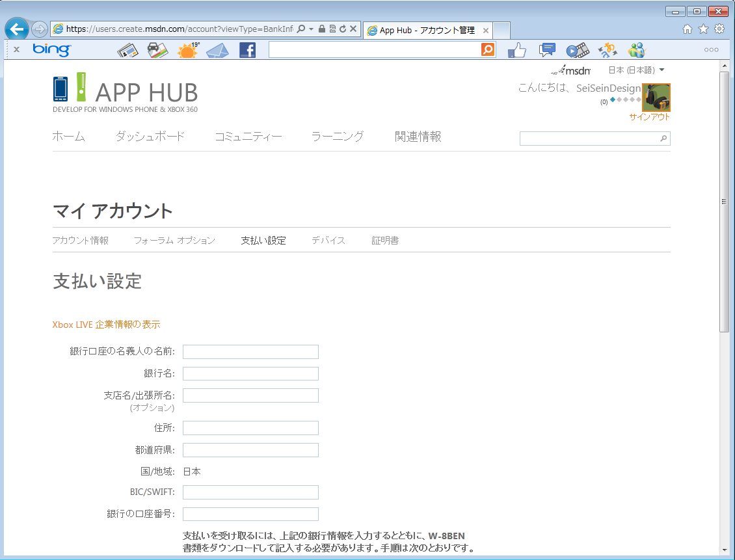Click the Bing logo on toolbar
This screenshot has height=560, width=735.
pos(51,49)
